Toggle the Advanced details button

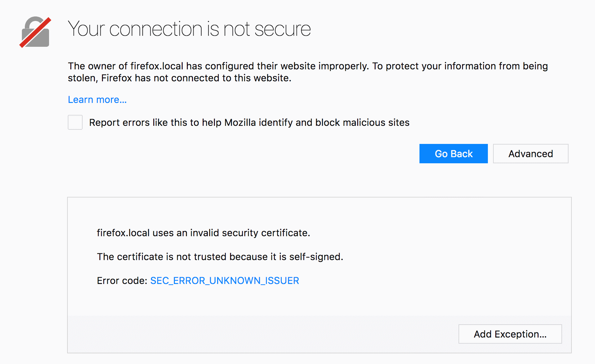pyautogui.click(x=530, y=154)
